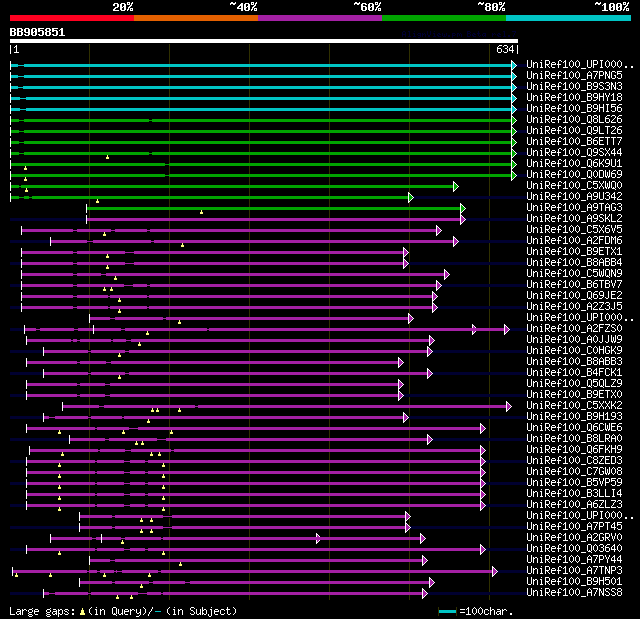Open the UniRef100_B6TBV7 hit label
The width and height of the screenshot is (640, 619).
point(574,285)
